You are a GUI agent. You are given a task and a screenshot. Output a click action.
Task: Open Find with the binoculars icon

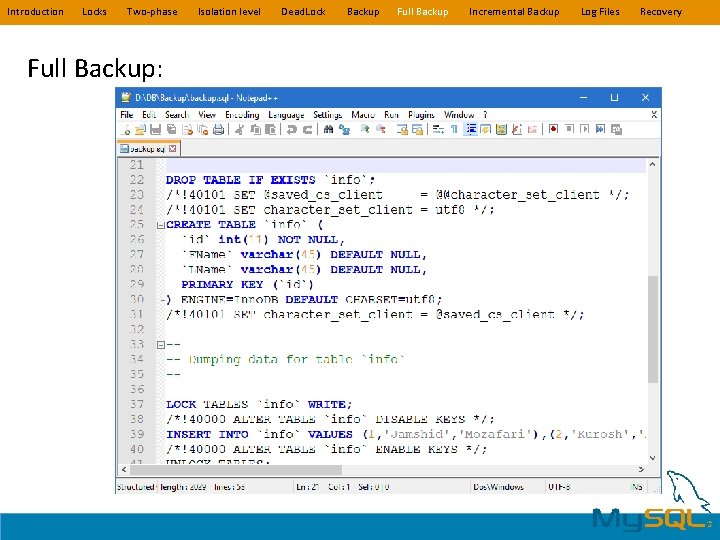click(328, 129)
